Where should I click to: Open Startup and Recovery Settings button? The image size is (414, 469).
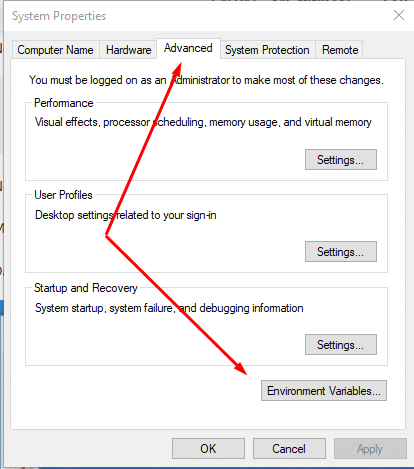[341, 344]
